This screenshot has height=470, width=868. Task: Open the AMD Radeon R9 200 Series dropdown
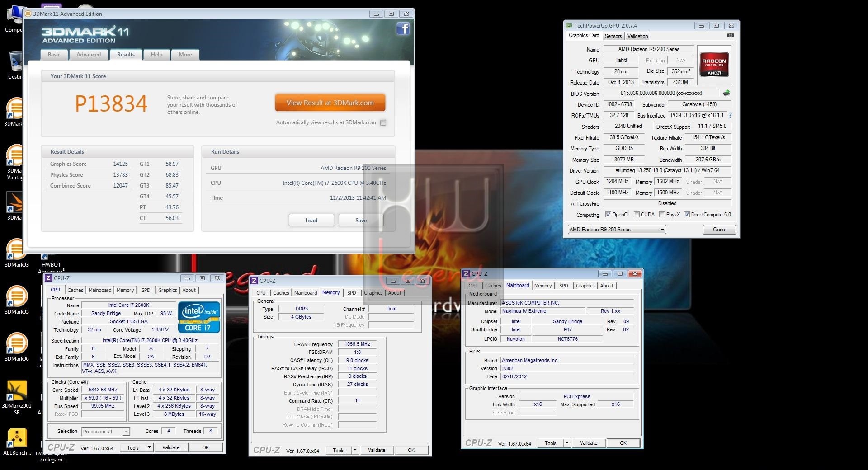617,230
